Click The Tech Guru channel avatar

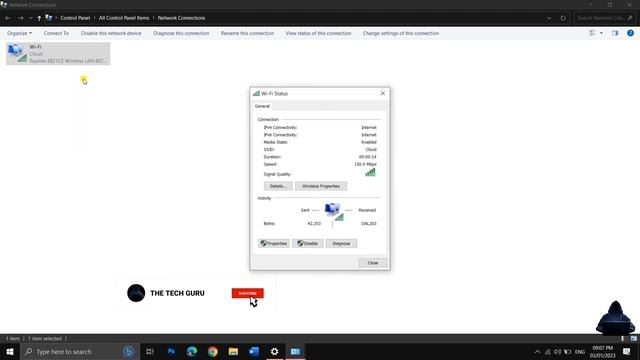tap(136, 293)
